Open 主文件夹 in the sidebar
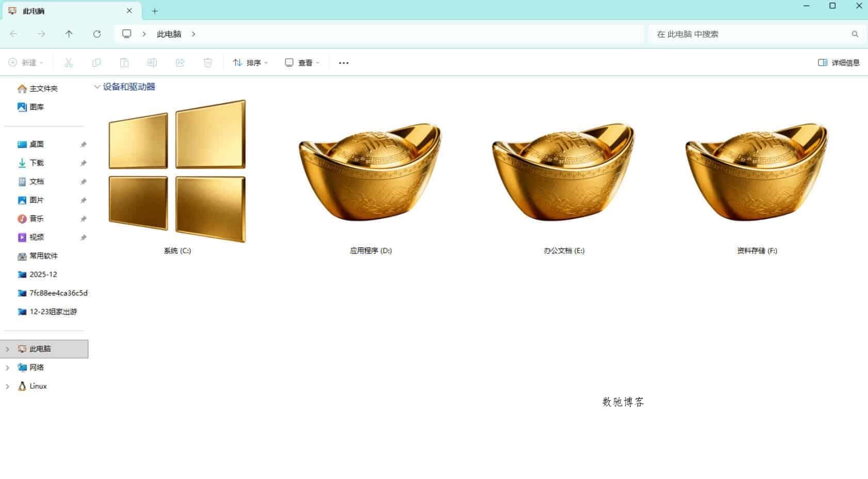This screenshot has width=868, height=479. [37, 89]
